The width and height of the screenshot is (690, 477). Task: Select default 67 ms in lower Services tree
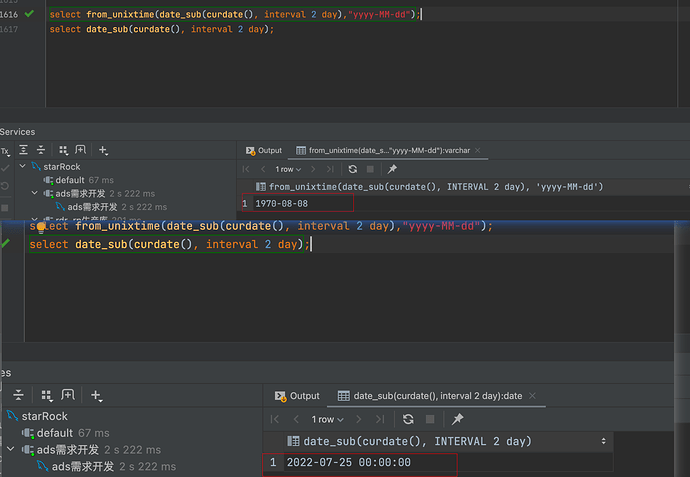pyautogui.click(x=66, y=433)
